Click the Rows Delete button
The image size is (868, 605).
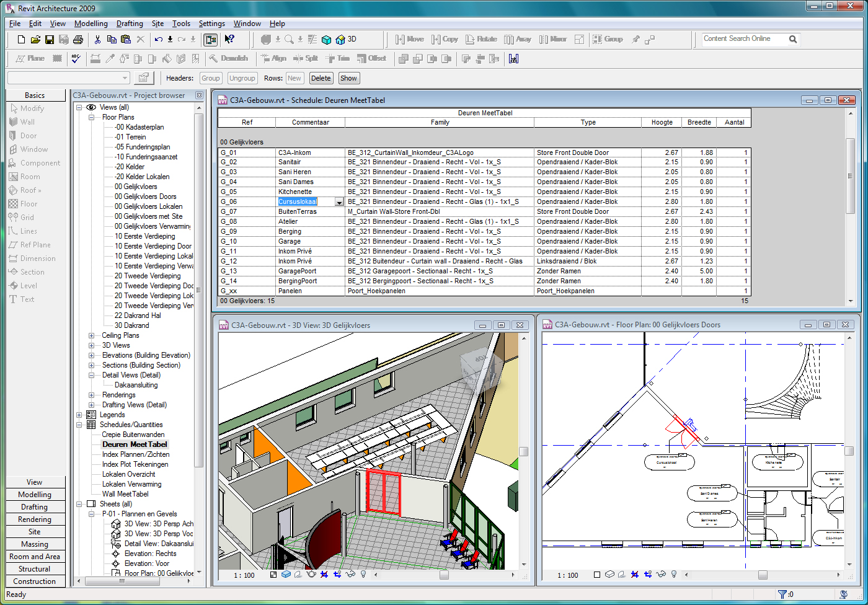click(321, 78)
